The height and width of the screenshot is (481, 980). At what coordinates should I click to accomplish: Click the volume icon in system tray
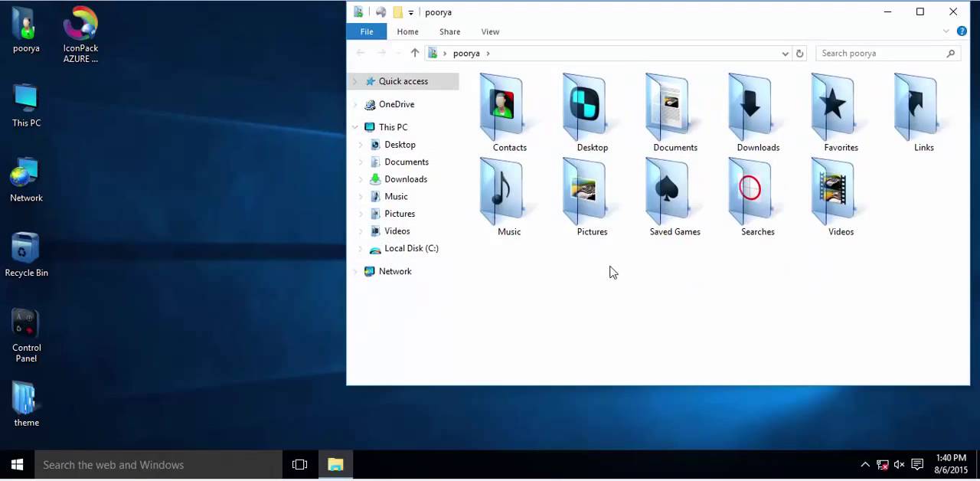click(899, 465)
